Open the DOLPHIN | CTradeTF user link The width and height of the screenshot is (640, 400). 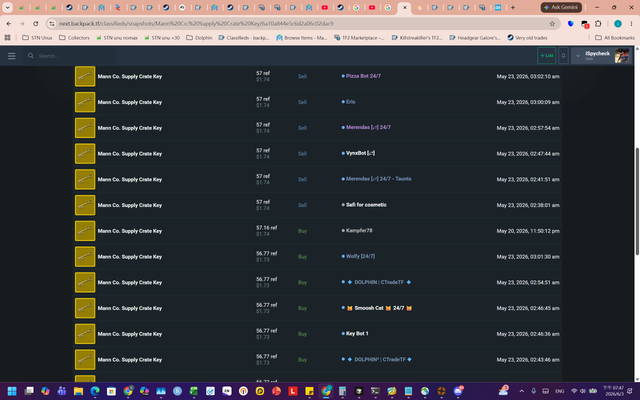(x=379, y=282)
